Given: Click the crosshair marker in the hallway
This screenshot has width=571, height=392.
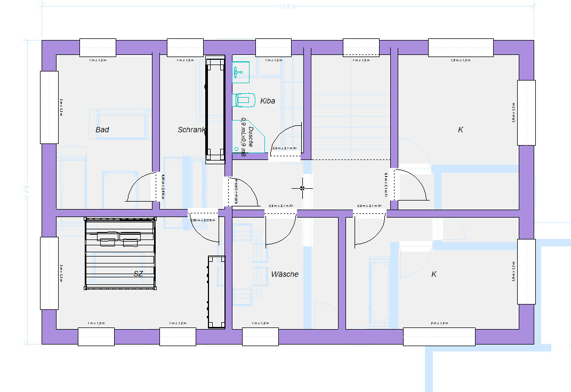Looking at the screenshot, I should (x=302, y=188).
